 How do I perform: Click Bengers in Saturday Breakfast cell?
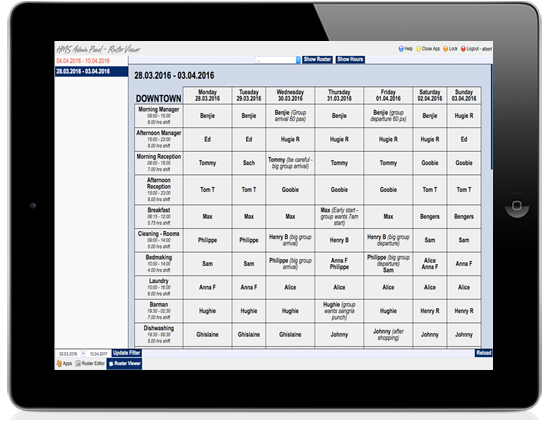pyautogui.click(x=430, y=216)
